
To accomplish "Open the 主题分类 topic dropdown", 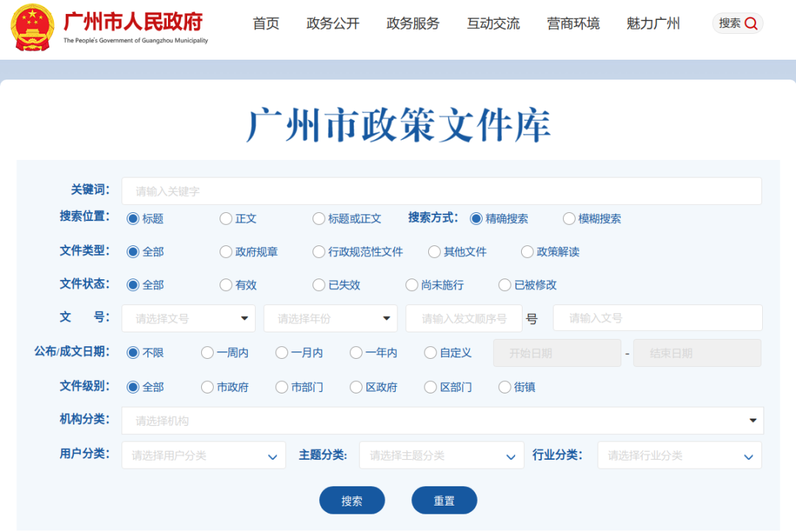I will pyautogui.click(x=441, y=455).
